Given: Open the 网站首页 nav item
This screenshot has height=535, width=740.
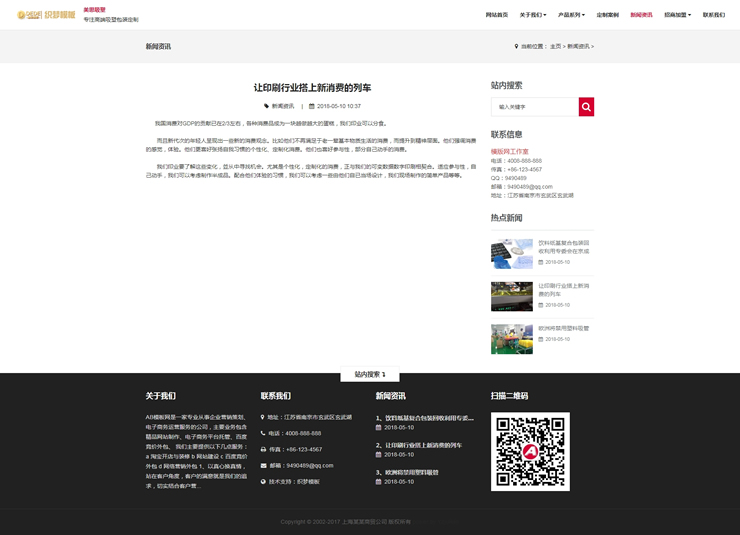Looking at the screenshot, I should click(x=496, y=15).
